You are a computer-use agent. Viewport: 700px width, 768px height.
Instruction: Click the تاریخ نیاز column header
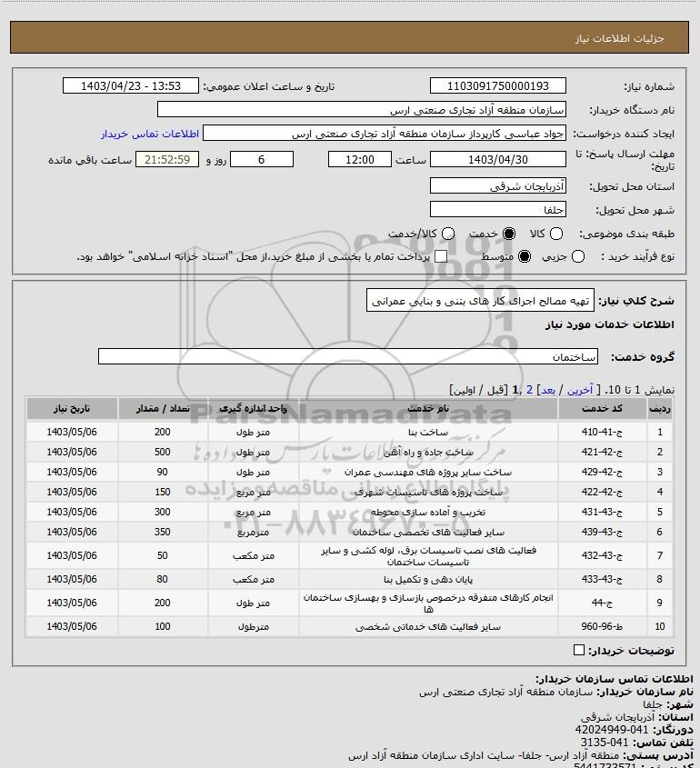[72, 408]
